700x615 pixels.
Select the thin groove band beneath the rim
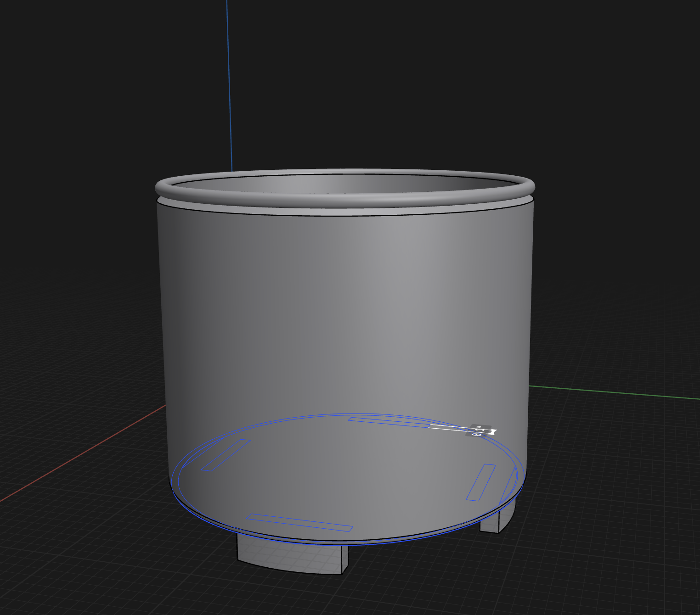(x=344, y=211)
